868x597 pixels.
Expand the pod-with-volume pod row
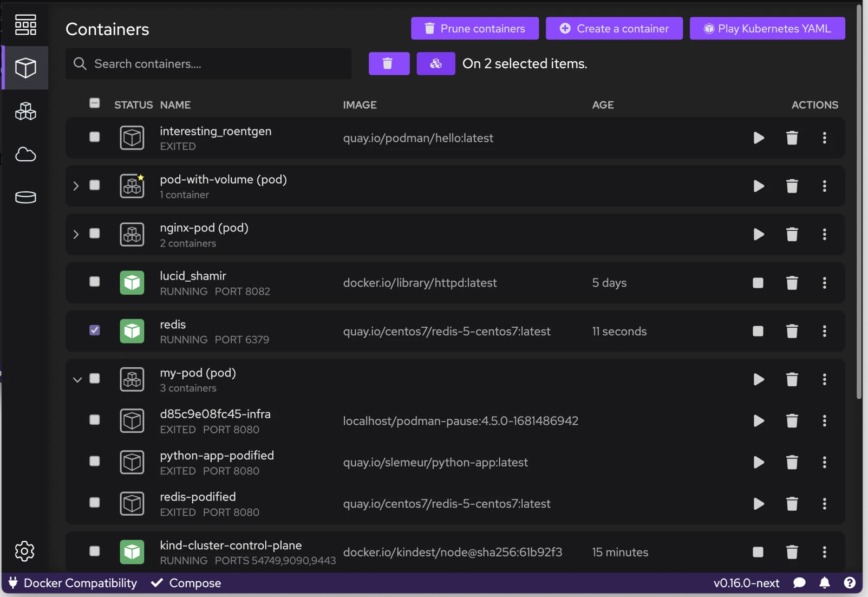(76, 186)
